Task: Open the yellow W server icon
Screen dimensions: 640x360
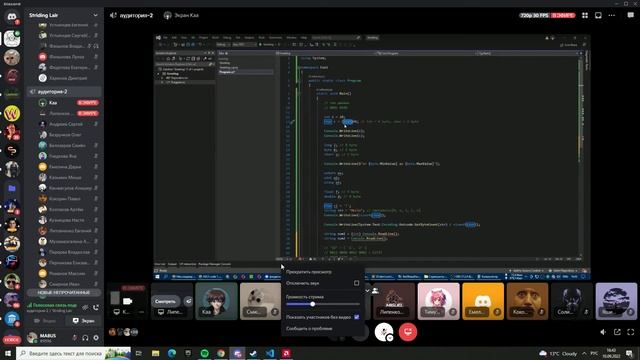Action: [12, 113]
